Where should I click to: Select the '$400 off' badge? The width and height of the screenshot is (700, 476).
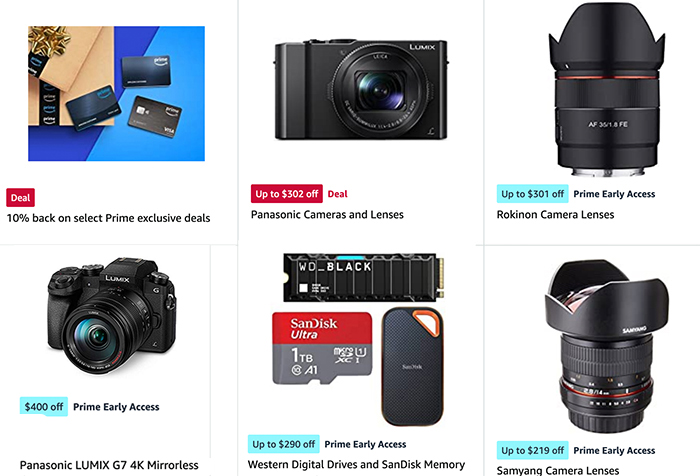pos(44,407)
